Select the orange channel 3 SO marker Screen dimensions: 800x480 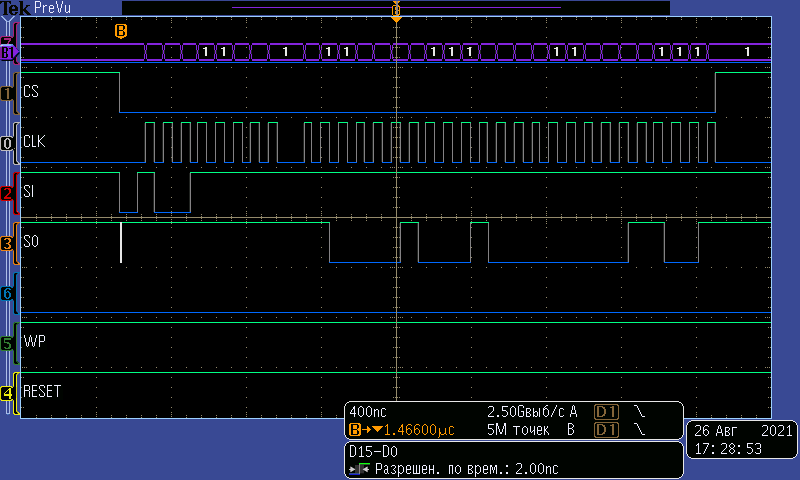(8, 243)
